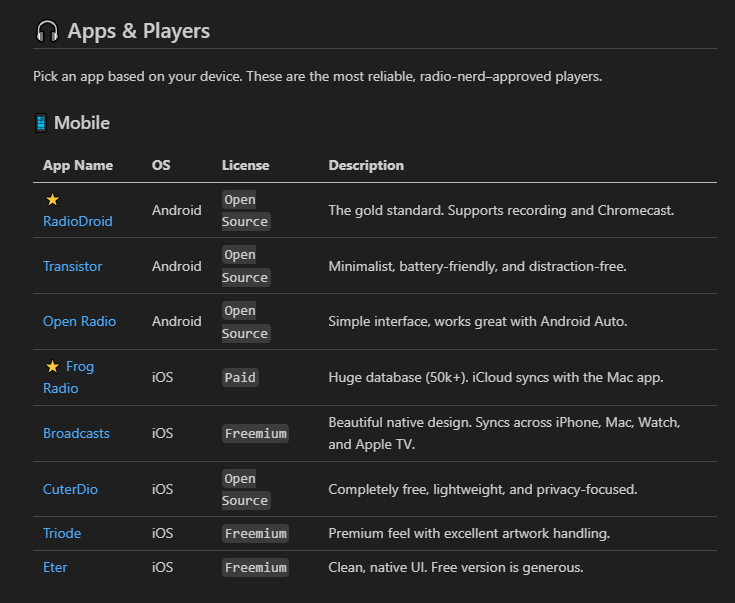Click the Apps & Players heading text
This screenshot has width=735, height=603.
pyautogui.click(x=139, y=31)
